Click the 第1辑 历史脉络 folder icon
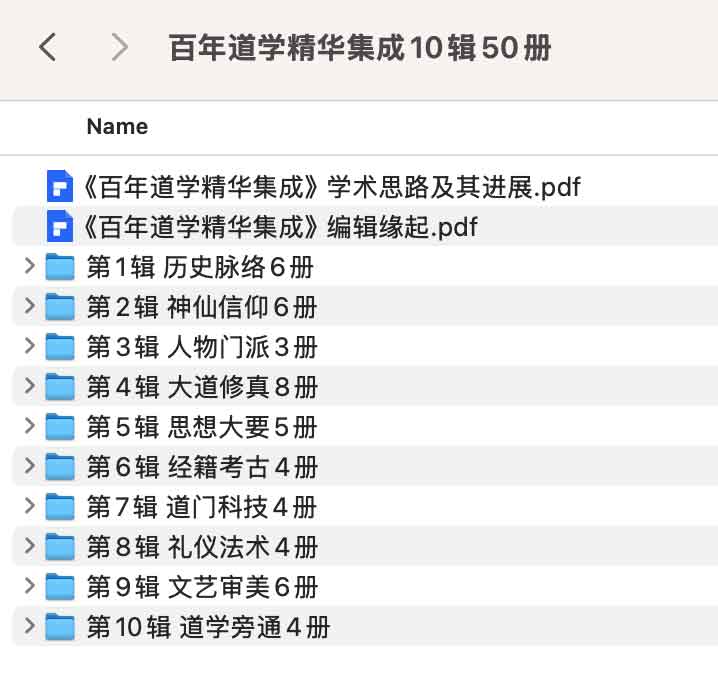The image size is (718, 680). click(61, 267)
